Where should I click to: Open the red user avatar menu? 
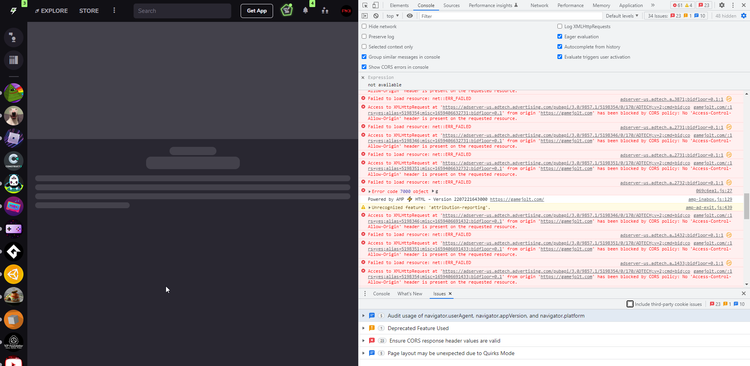point(346,11)
